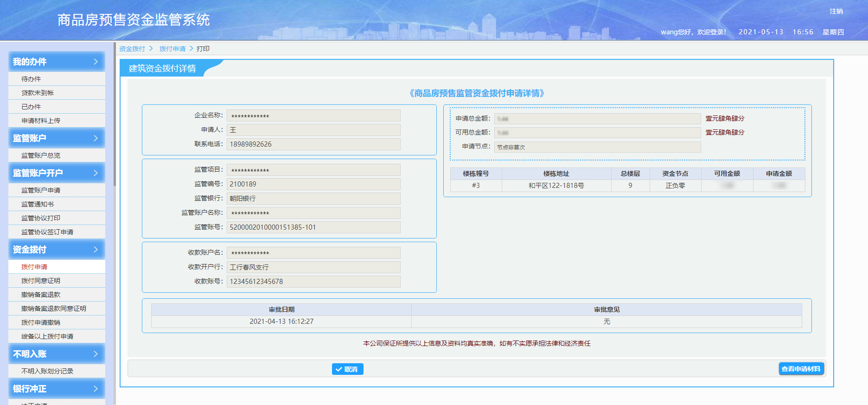Click 注销 to log out
Image resolution: width=868 pixels, height=405 pixels.
pos(836,11)
